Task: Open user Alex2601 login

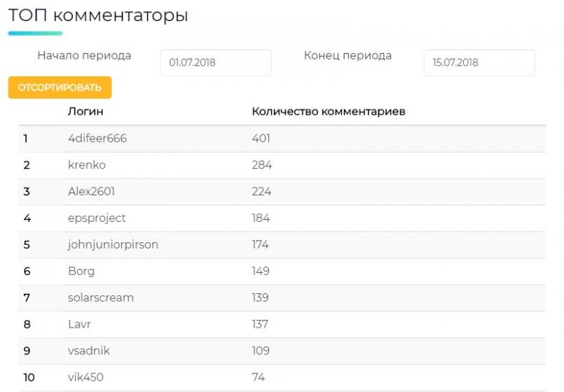Action: click(91, 192)
